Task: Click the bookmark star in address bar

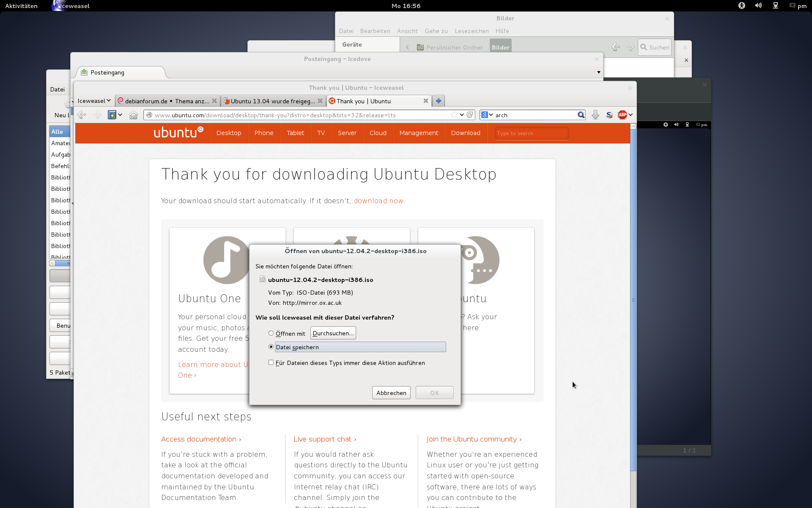Action: click(x=454, y=115)
